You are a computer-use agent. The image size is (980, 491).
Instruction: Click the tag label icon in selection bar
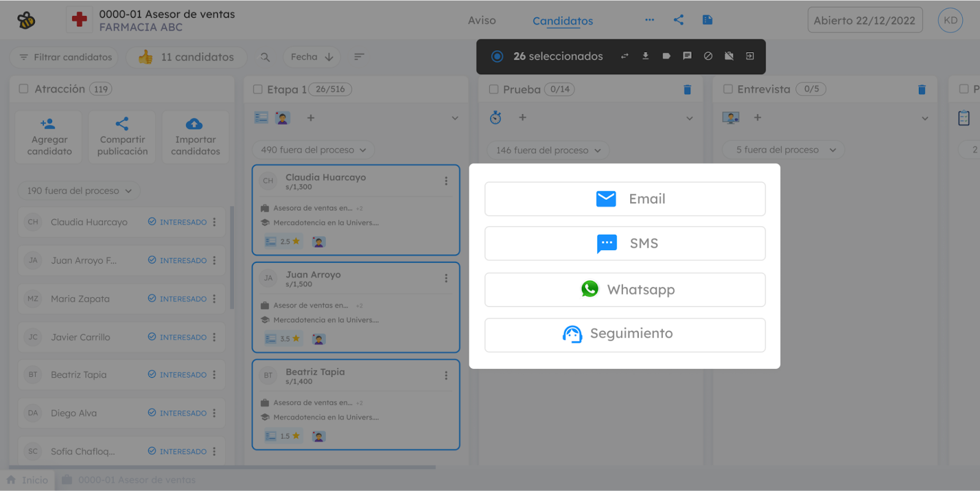click(666, 56)
